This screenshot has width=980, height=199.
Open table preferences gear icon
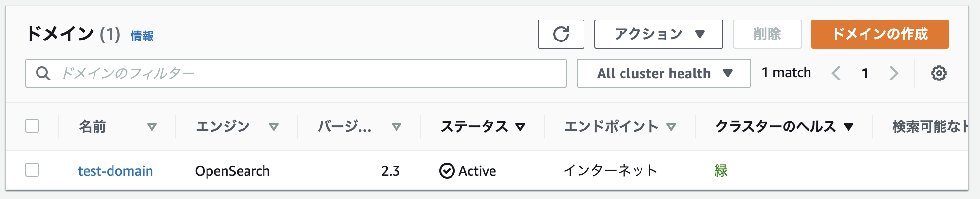tap(939, 73)
